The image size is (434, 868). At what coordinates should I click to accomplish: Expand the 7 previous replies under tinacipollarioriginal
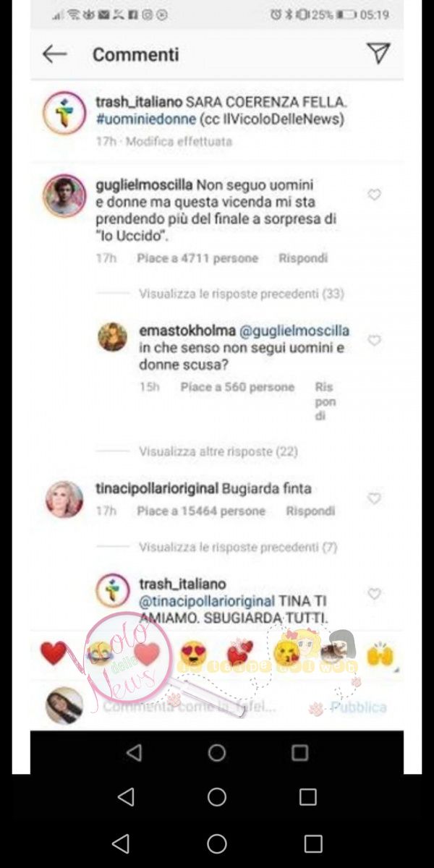(238, 548)
